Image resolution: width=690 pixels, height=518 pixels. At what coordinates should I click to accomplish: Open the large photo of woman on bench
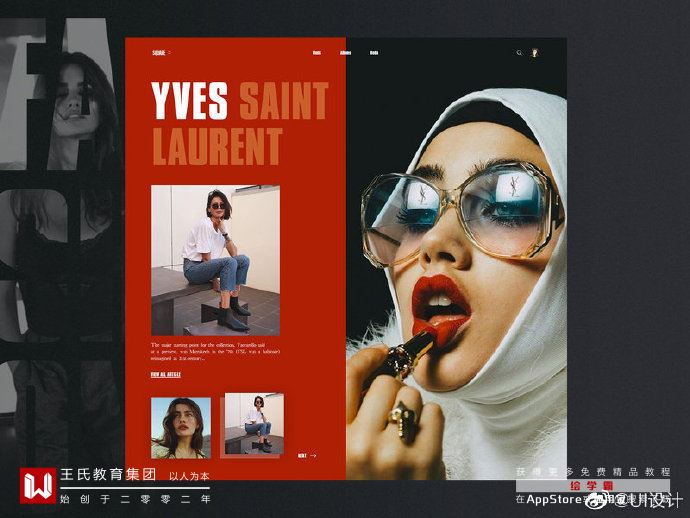click(x=216, y=261)
